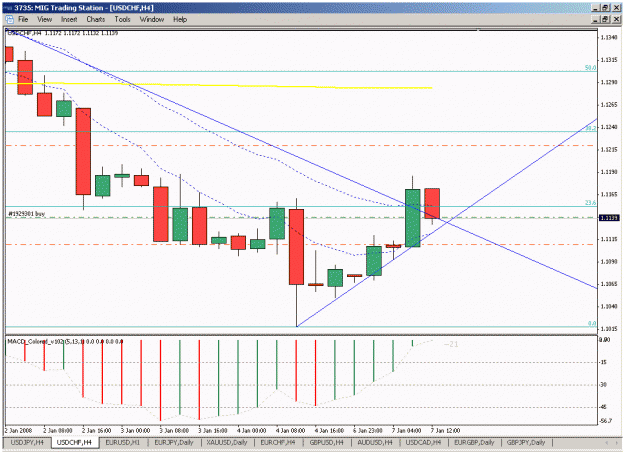Click the 50.0 Fibonacci level label
Screen dimensions: 625x452
click(x=590, y=68)
